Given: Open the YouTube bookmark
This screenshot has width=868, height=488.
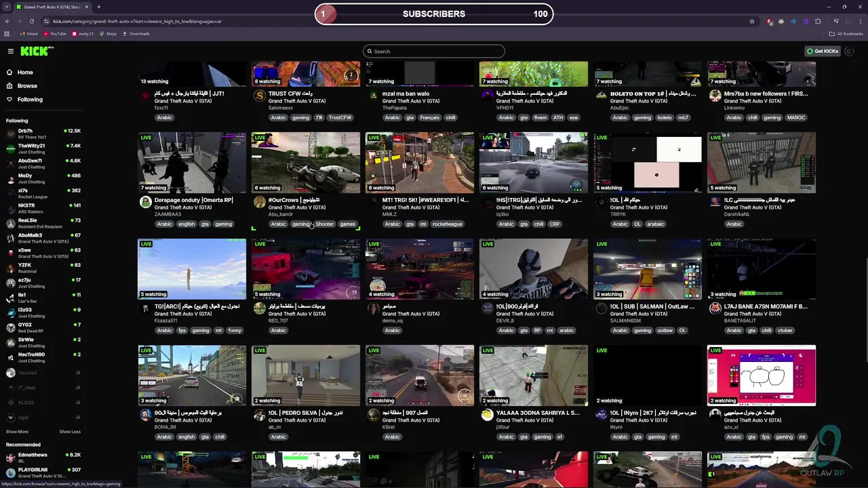Looking at the screenshot, I should pos(54,34).
